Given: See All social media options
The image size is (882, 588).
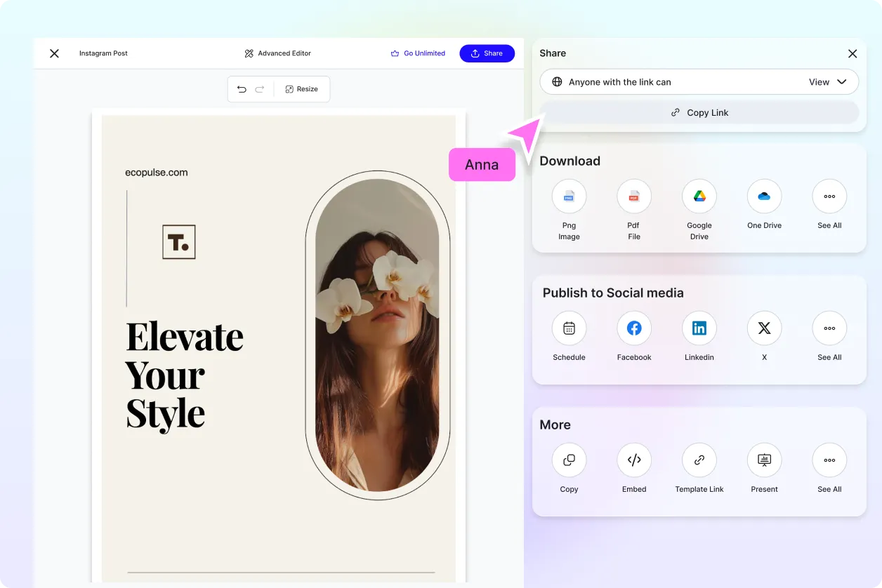Looking at the screenshot, I should [829, 328].
